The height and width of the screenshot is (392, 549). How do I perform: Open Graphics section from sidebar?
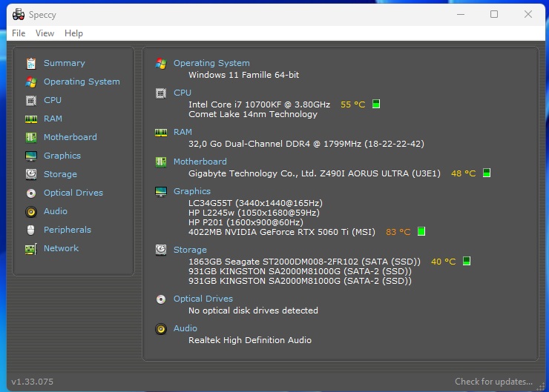[62, 156]
